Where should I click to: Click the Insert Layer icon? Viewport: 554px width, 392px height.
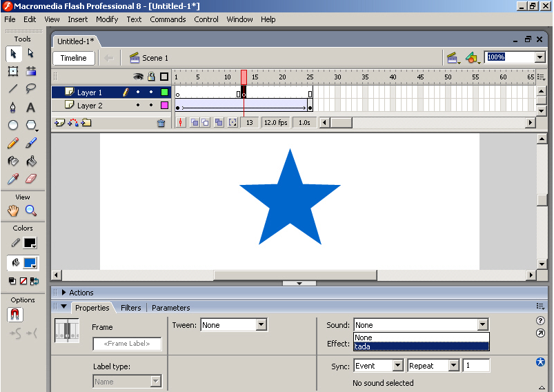click(x=60, y=123)
